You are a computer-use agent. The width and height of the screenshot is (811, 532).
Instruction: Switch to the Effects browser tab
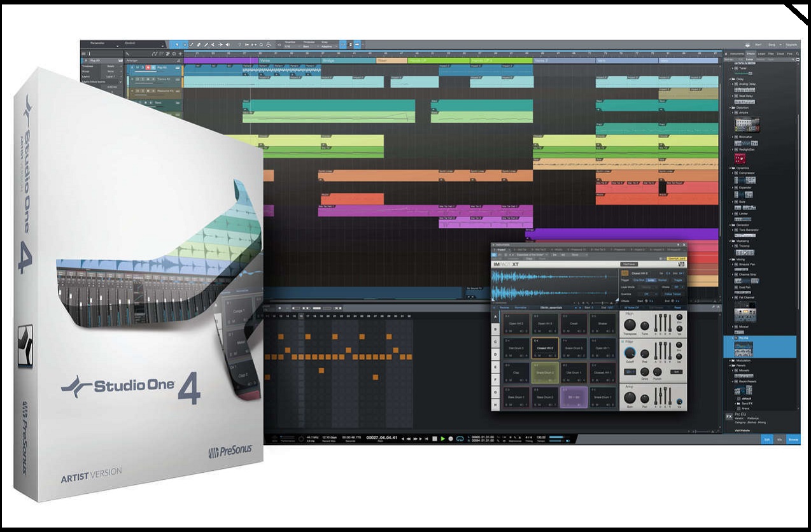coord(751,53)
